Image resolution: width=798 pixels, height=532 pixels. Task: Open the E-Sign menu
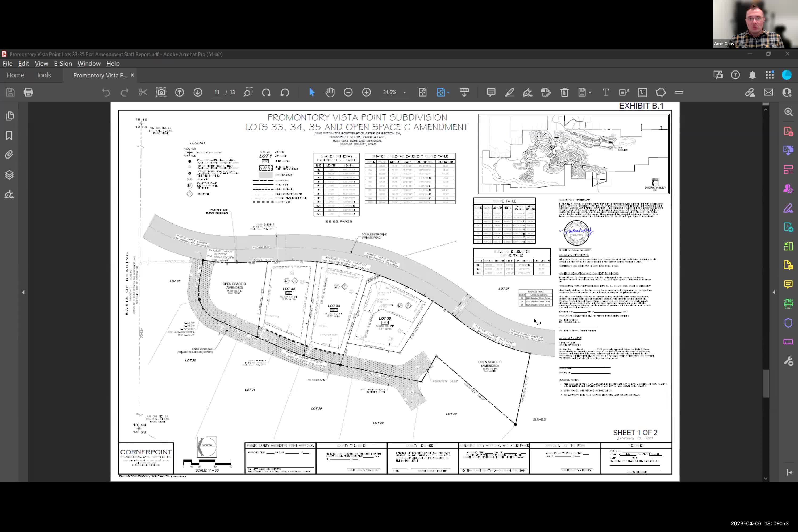[63, 64]
